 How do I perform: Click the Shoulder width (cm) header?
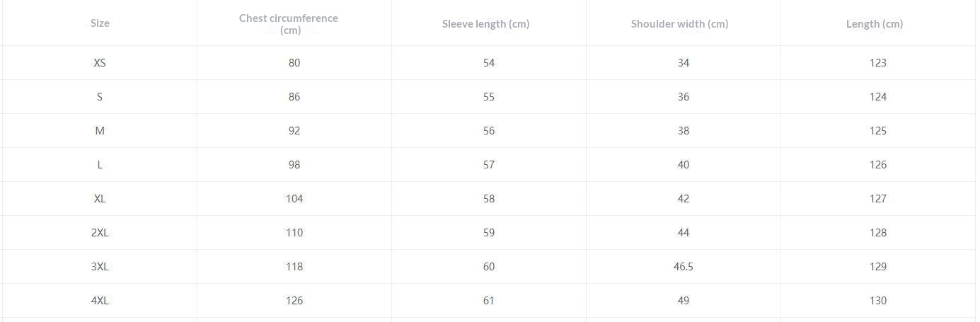pyautogui.click(x=679, y=24)
